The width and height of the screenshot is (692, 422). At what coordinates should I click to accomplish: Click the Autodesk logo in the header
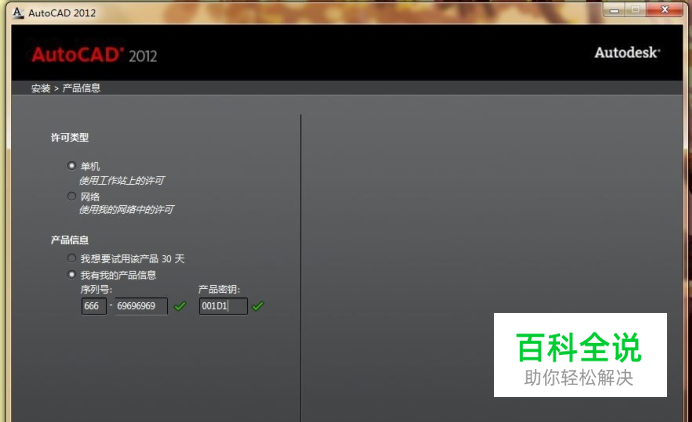click(627, 53)
